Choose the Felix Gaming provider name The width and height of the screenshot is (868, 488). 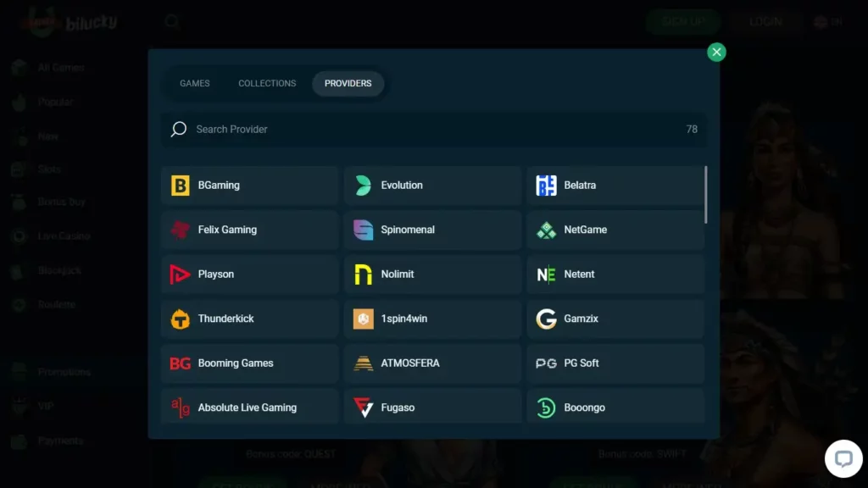[x=227, y=230]
